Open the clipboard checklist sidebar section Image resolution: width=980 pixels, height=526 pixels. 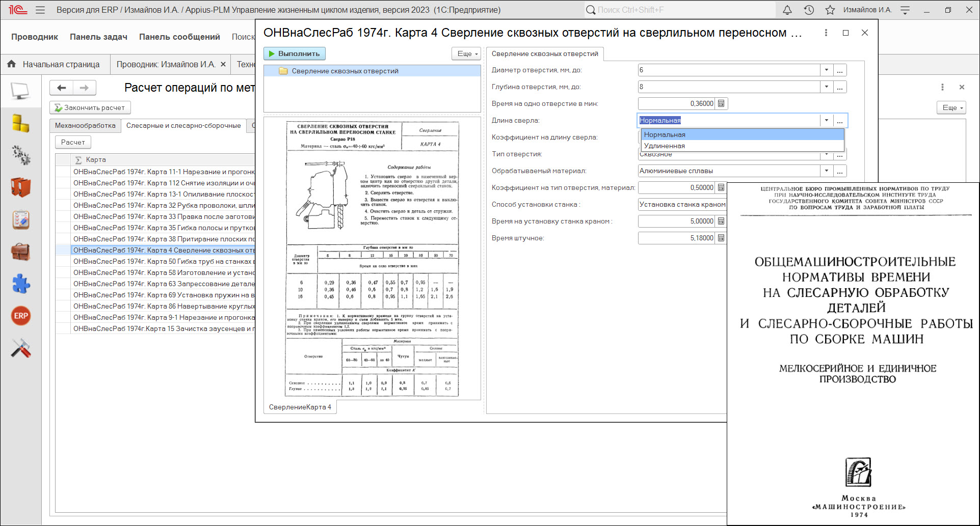click(20, 220)
